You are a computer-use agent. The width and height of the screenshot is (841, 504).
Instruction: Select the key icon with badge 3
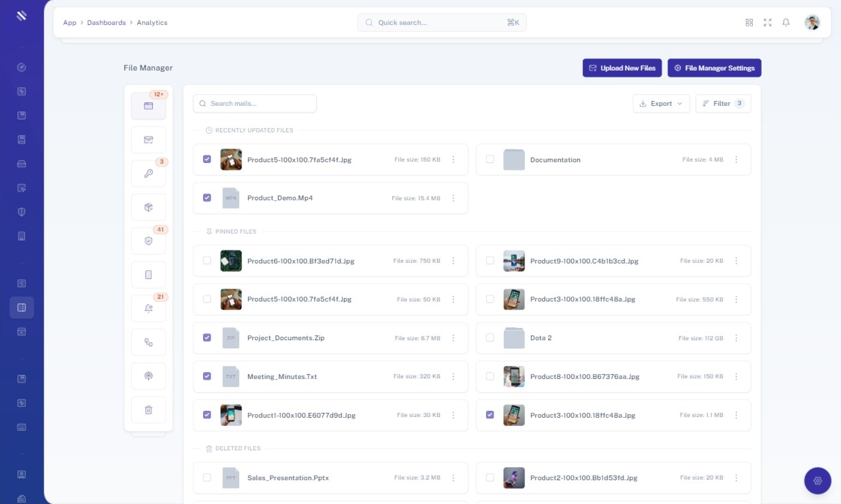pyautogui.click(x=149, y=174)
